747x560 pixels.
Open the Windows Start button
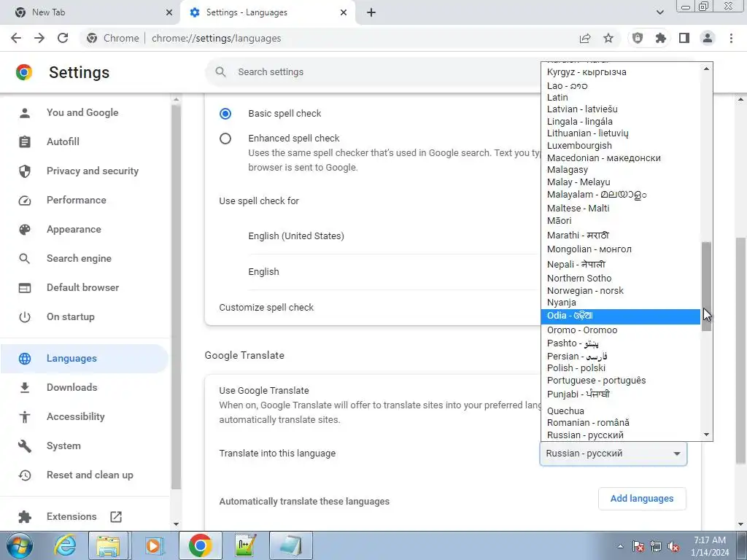(x=20, y=545)
